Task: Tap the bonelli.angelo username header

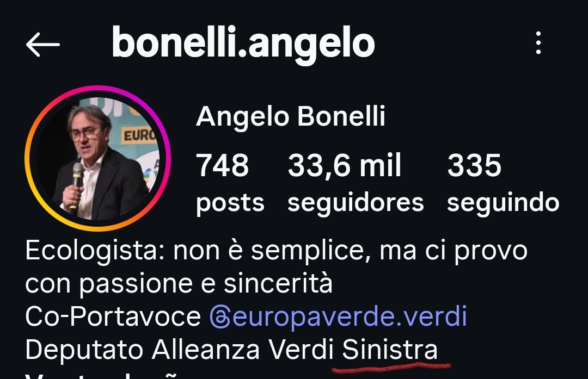Action: (243, 43)
